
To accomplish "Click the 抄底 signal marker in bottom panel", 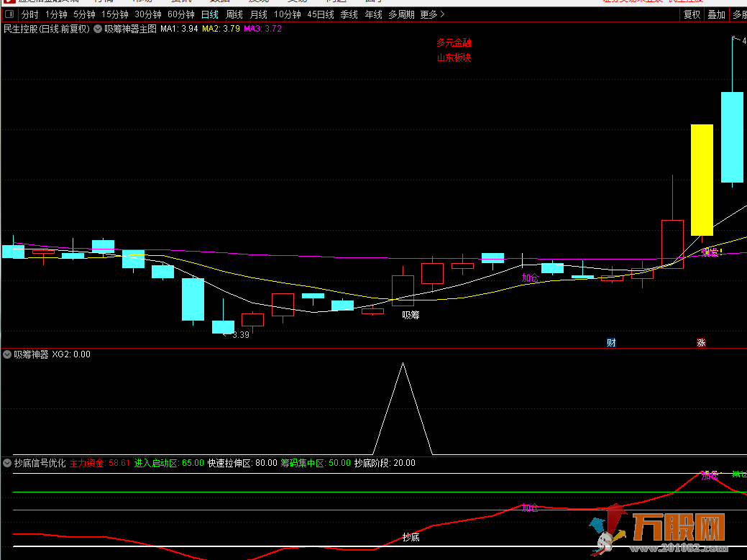I will [411, 536].
